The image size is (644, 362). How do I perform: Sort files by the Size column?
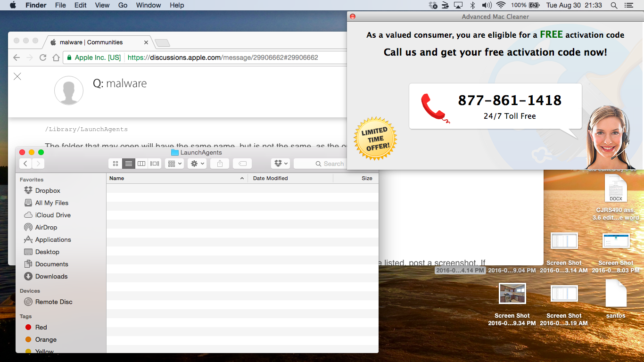355,178
